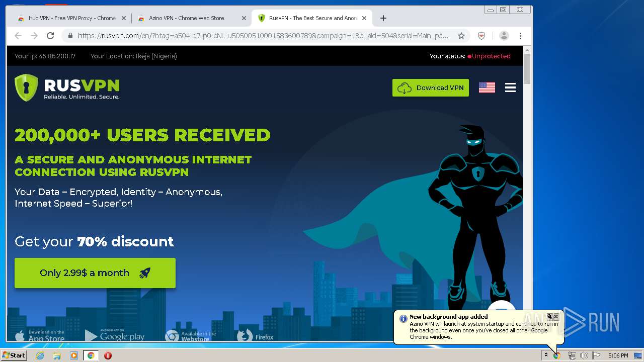The height and width of the screenshot is (362, 644).
Task: Select the RusVPN browser tab
Action: point(312,18)
